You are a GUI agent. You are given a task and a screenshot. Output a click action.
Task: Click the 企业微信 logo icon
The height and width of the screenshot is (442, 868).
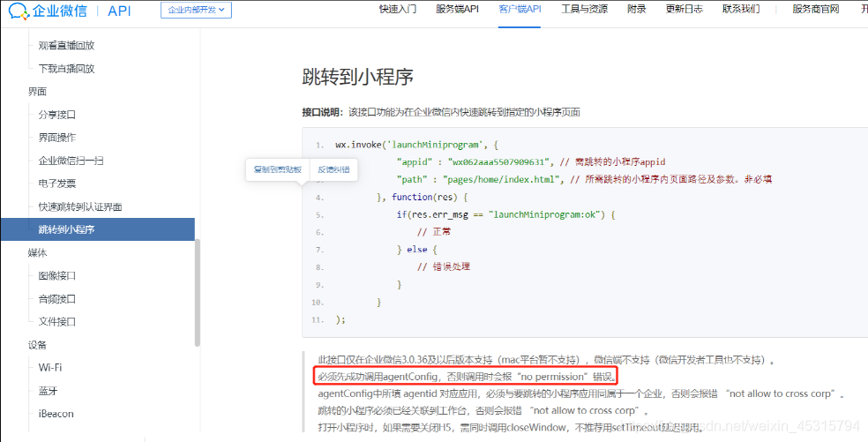pyautogui.click(x=19, y=11)
